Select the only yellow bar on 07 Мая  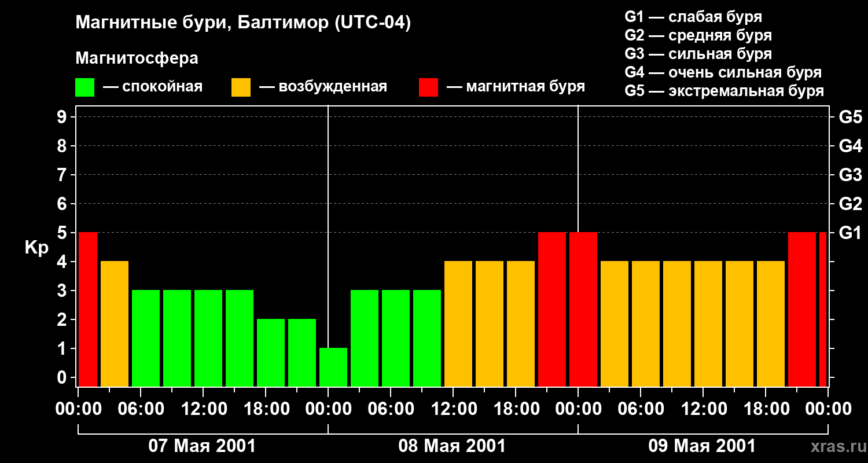[115, 324]
